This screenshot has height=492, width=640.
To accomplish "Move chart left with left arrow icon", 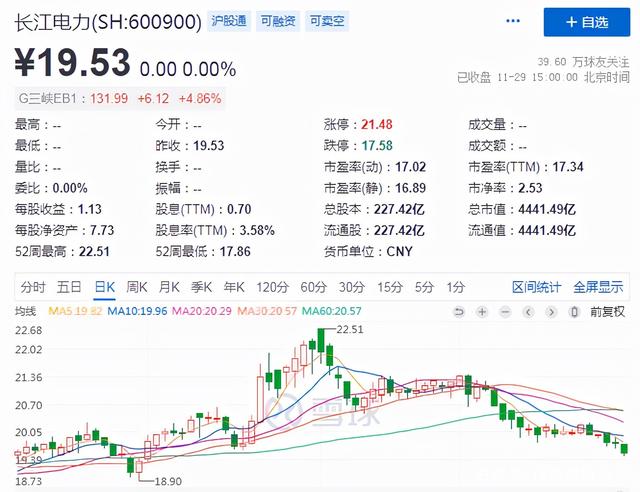I will 528,312.
